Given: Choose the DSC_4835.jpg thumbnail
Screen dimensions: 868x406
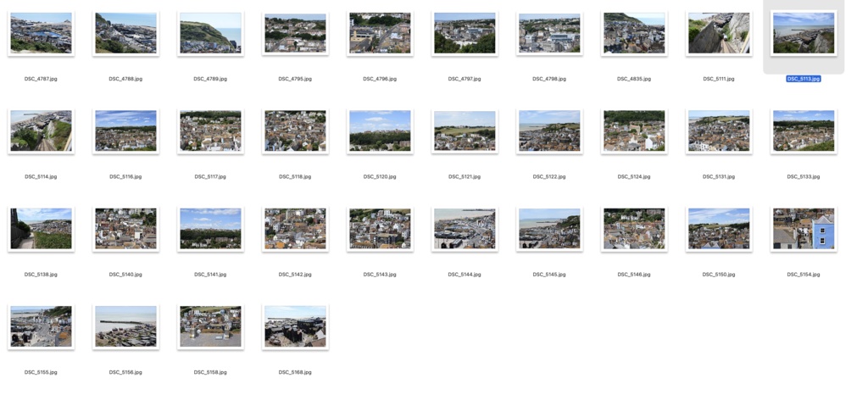Looking at the screenshot, I should coord(634,33).
